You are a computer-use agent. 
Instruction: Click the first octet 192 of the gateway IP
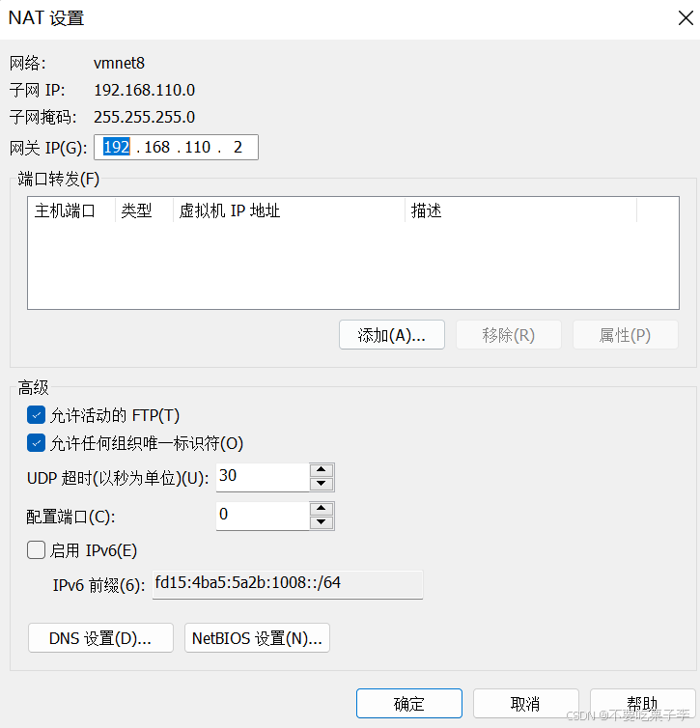click(116, 147)
